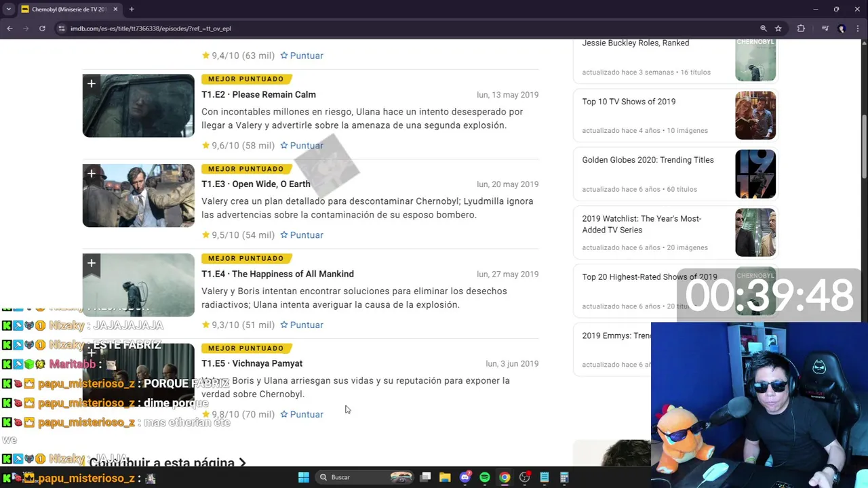The image size is (868, 488).
Task: Open the tab search dropdown arrow
Action: pyautogui.click(x=8, y=9)
